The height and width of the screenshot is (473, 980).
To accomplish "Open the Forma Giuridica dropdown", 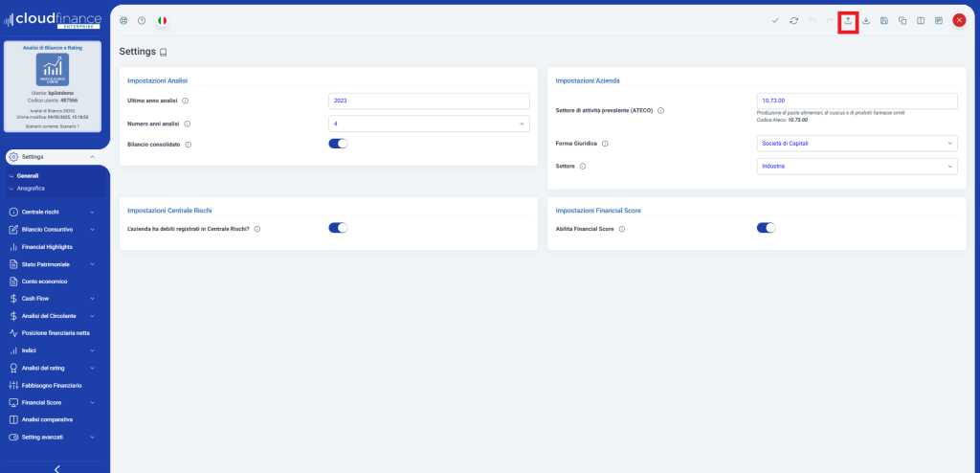I will pos(857,144).
